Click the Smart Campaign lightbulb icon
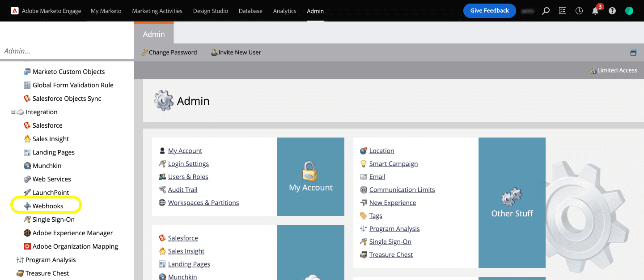The height and width of the screenshot is (280, 644). tap(364, 164)
